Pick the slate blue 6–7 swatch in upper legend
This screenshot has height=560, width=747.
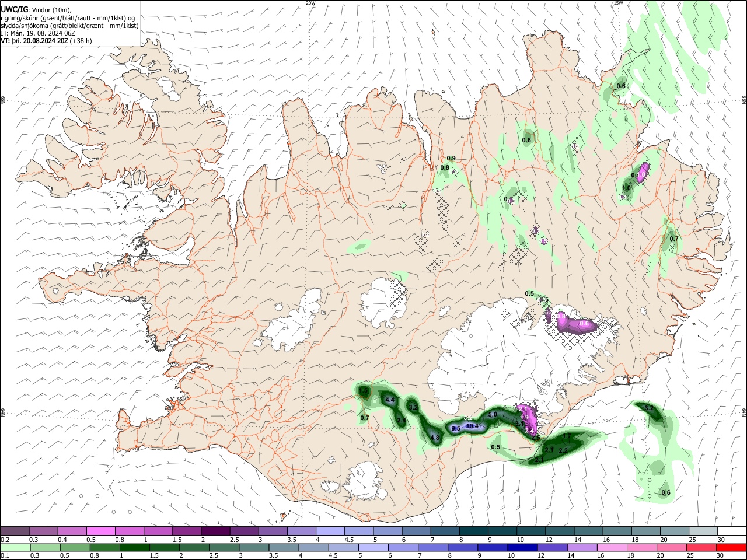coord(416,531)
